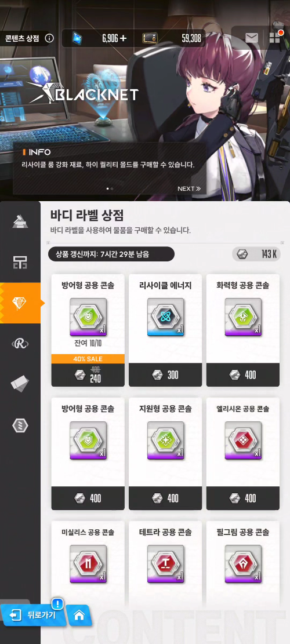Select the diamond 바디 라벨 shop tab
This screenshot has height=644, width=290.
pos(20,303)
